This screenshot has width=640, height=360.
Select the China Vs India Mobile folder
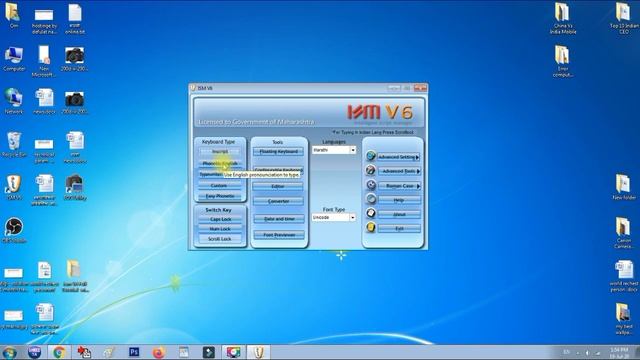[562, 18]
